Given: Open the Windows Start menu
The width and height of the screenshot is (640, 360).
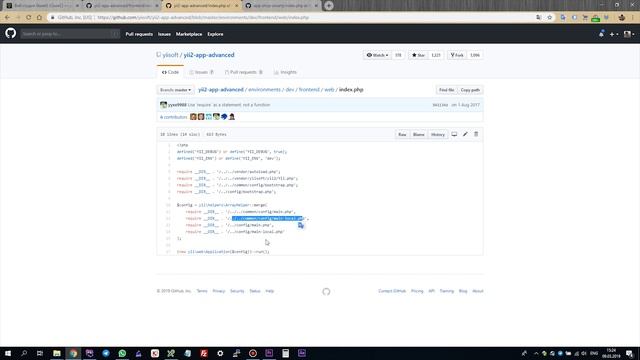Looking at the screenshot, I should point(8,353).
